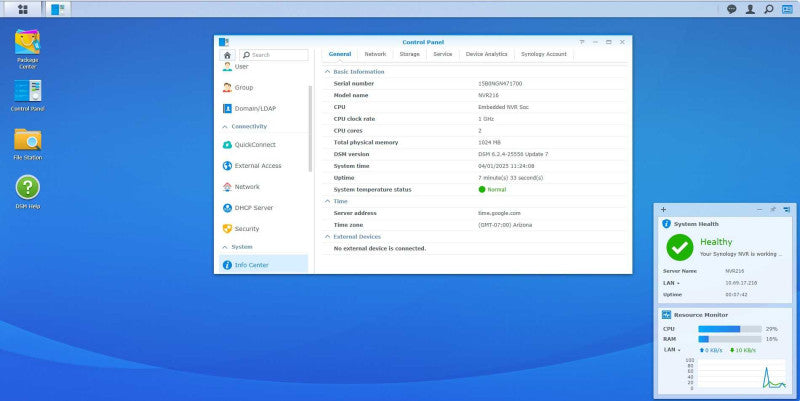Click the Server Name NVR216 in widget
Screen dimensions: 800x401
(734, 271)
